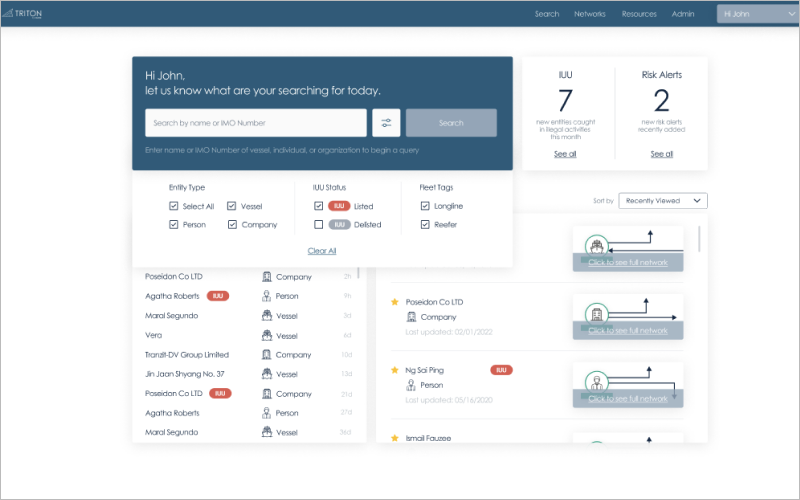Screen dimensions: 800x500
Task: Click the star beside Poseidon Co LTD card
Action: click(395, 302)
